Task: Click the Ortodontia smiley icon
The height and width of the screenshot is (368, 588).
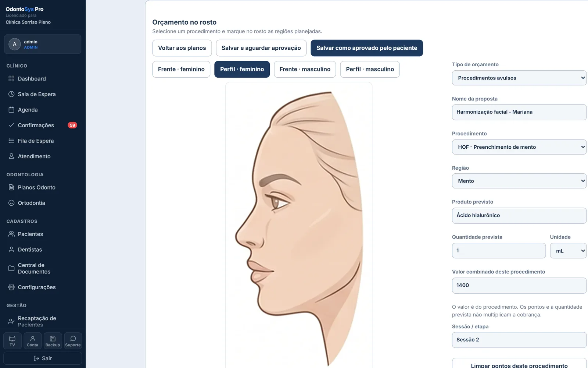Action: click(11, 203)
